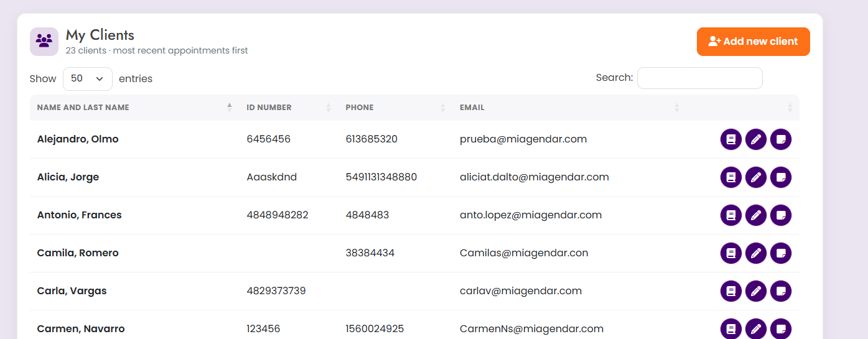Screen dimensions: 868x339
Task: Click email aliciat.dalto@miagendar.com
Action: click(x=534, y=177)
